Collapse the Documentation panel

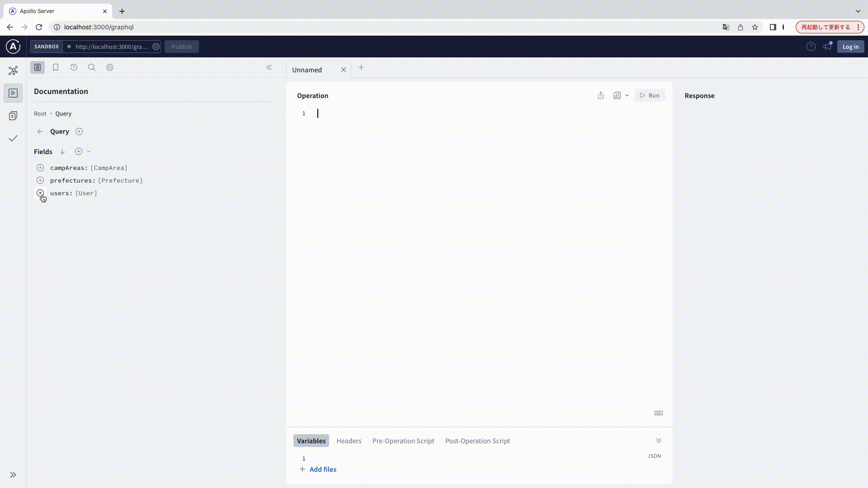click(x=269, y=67)
